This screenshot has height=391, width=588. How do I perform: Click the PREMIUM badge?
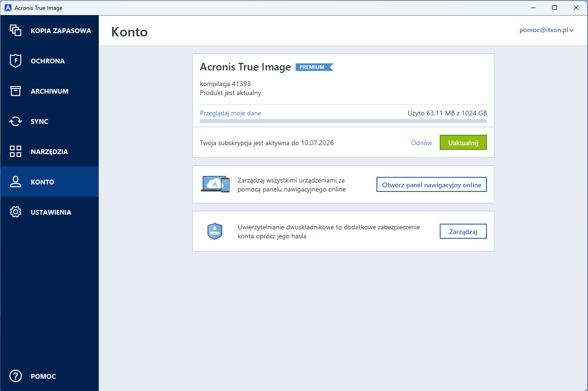click(x=314, y=67)
